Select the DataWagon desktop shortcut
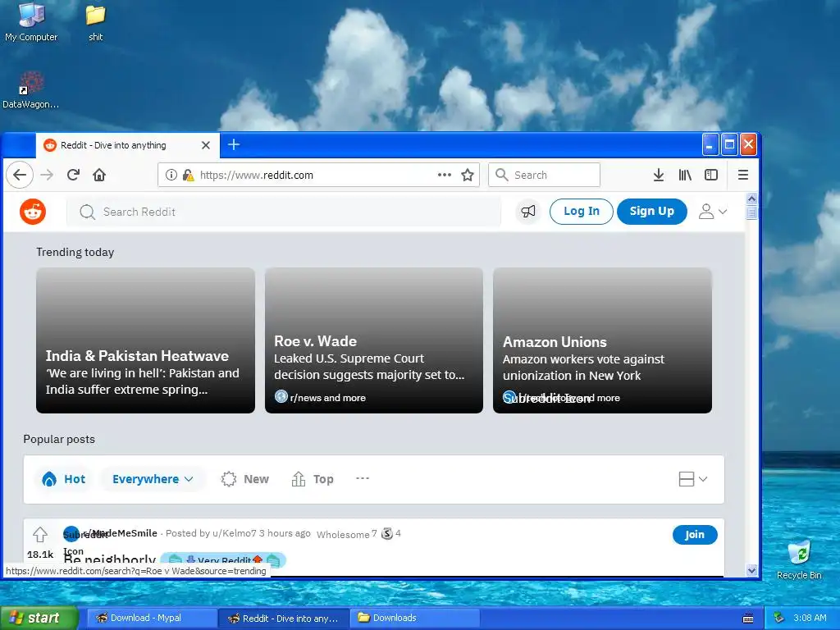Image resolution: width=840 pixels, height=630 pixels. tap(31, 90)
